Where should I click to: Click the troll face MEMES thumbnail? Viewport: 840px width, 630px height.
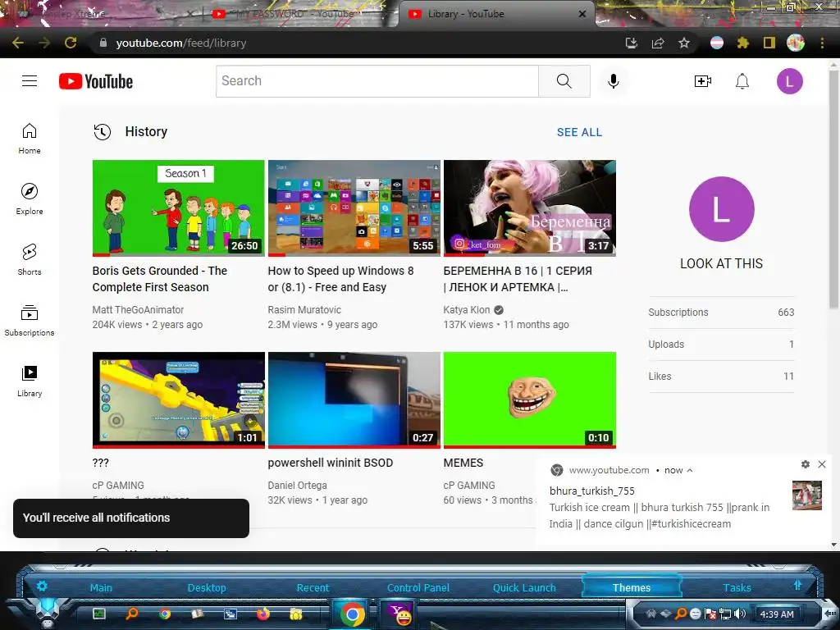[x=530, y=400]
